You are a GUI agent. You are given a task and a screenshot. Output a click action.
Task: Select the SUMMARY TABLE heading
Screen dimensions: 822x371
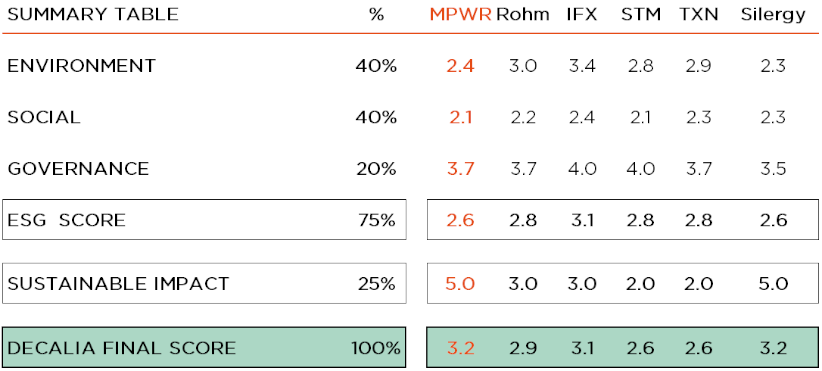tap(93, 15)
